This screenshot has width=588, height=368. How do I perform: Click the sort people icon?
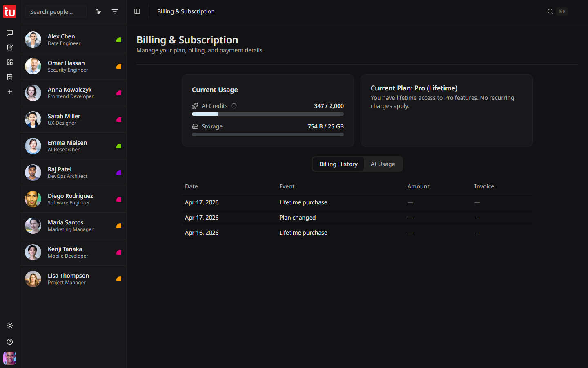[98, 11]
